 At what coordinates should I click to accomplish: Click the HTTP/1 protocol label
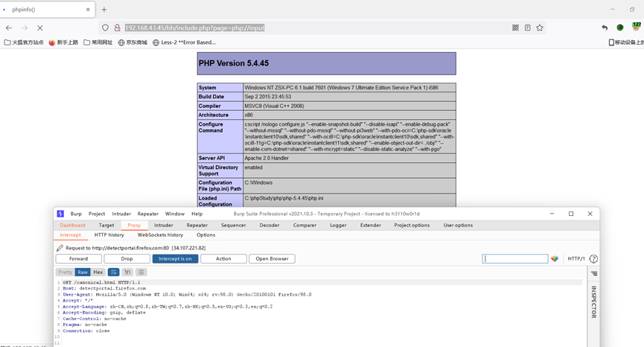(x=576, y=258)
